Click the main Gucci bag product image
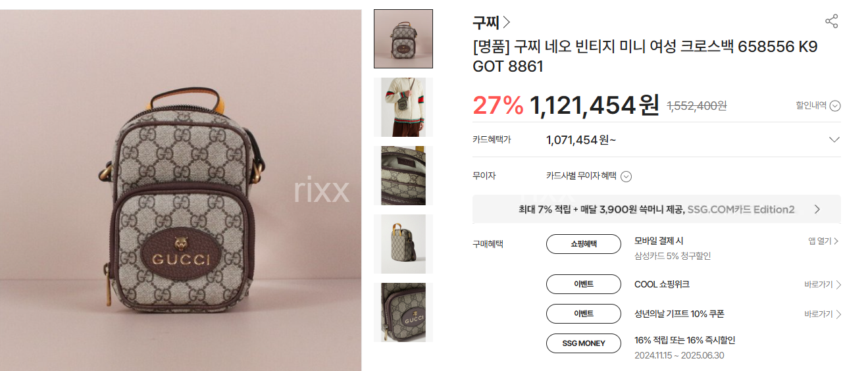 click(x=181, y=190)
